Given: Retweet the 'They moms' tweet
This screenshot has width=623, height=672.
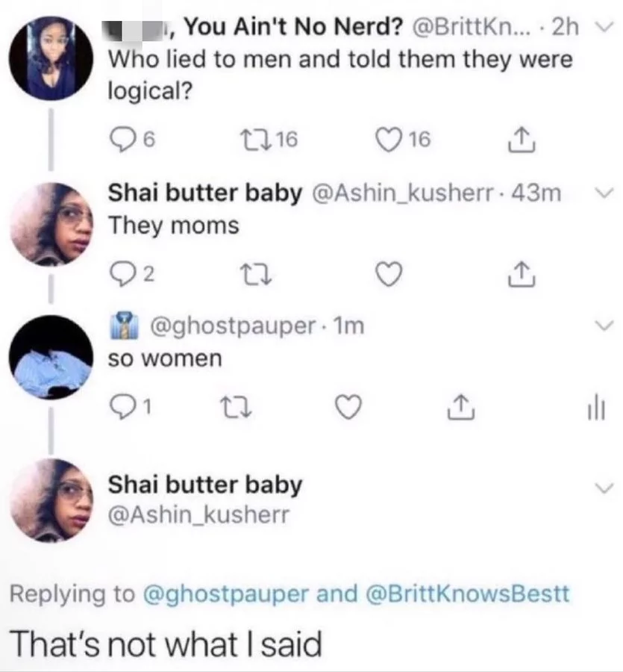Looking at the screenshot, I should click(256, 274).
